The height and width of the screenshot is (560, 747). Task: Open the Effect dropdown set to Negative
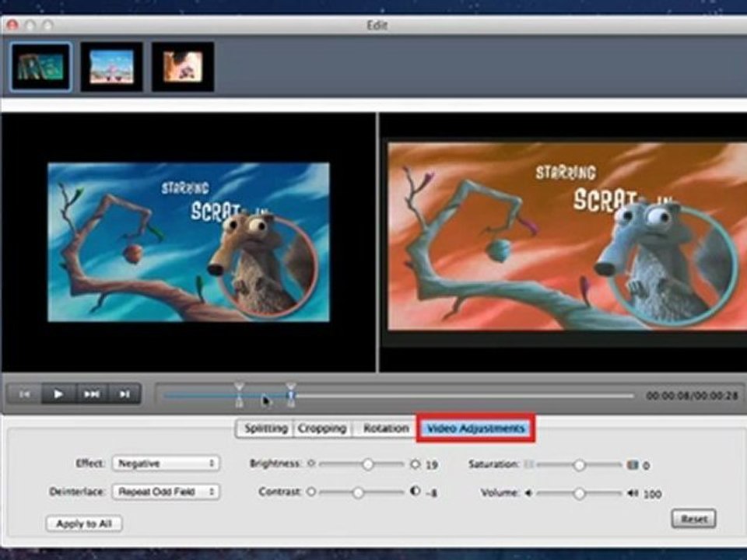pos(166,464)
